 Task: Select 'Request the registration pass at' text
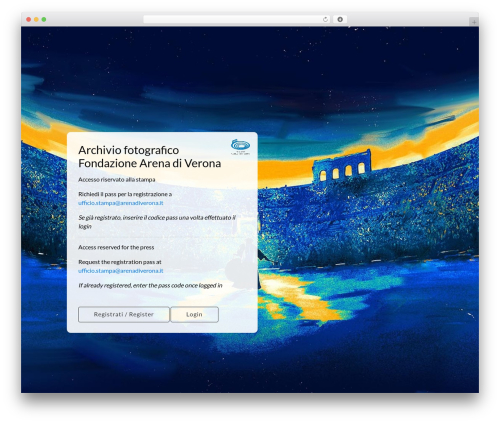(120, 262)
